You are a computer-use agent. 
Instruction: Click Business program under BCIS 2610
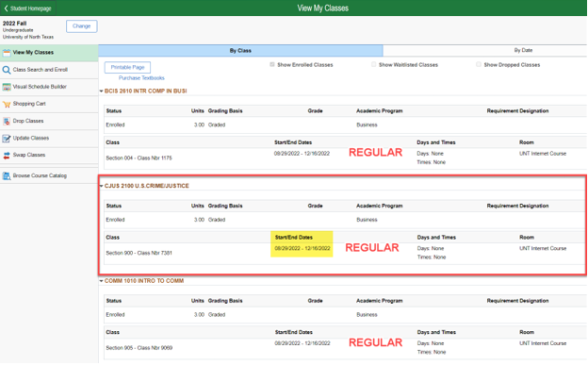pos(367,125)
